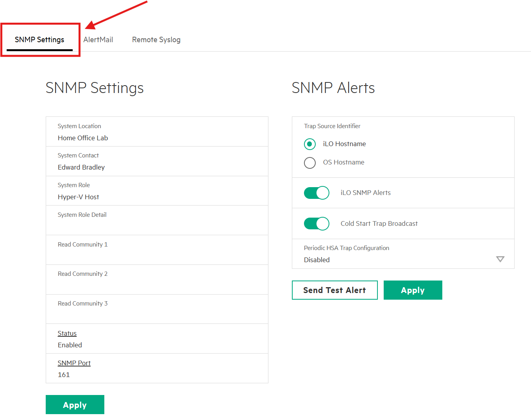Focus the System Role Detail field
The height and width of the screenshot is (420, 531).
(156, 226)
